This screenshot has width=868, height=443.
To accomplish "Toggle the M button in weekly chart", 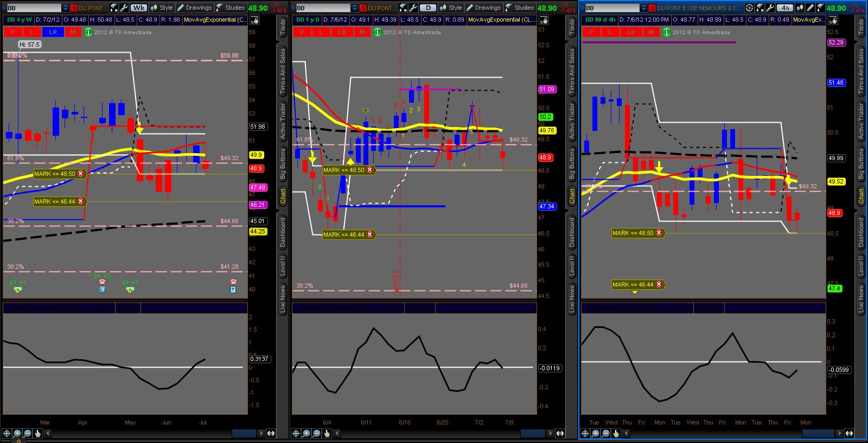I will 73,32.
